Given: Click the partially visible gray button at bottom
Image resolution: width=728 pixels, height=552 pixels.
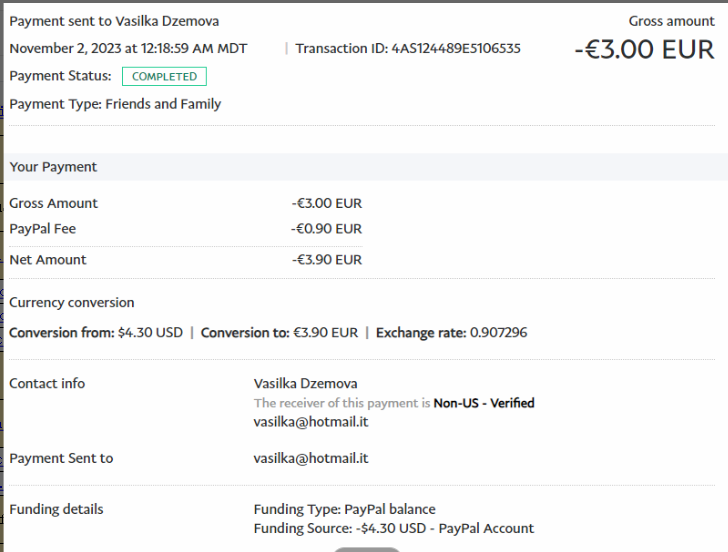Looking at the screenshot, I should pyautogui.click(x=366, y=548).
